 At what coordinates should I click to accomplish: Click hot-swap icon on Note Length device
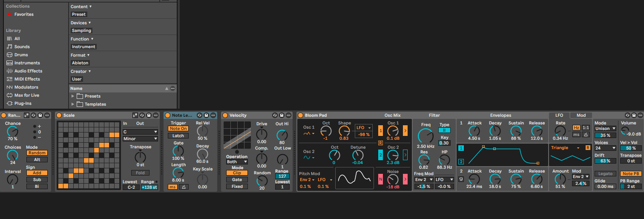pos(200,115)
